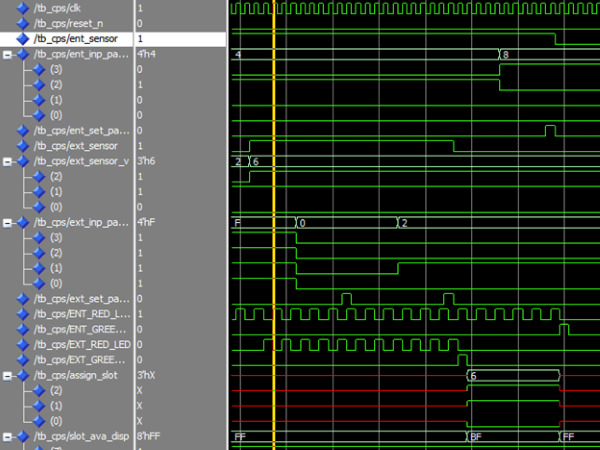The image size is (600, 450).
Task: Click the /tb_cps/slot_ava_disp signal name
Action: (x=82, y=437)
